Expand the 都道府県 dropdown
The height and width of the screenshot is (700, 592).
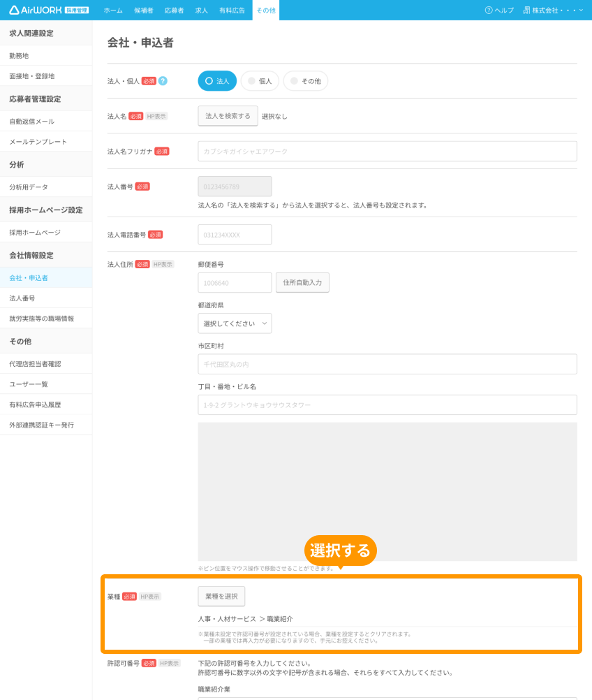(x=235, y=323)
